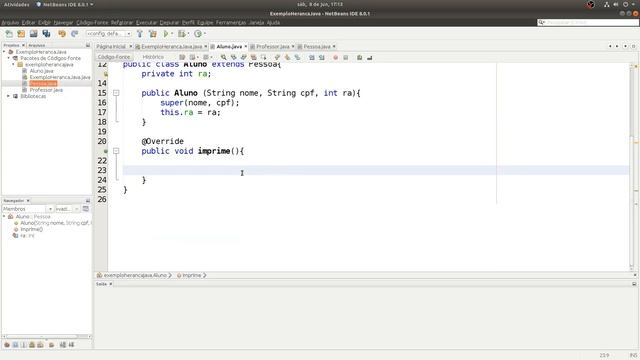Open the Ferramentas menu
This screenshot has height=360, width=640.
[231, 22]
